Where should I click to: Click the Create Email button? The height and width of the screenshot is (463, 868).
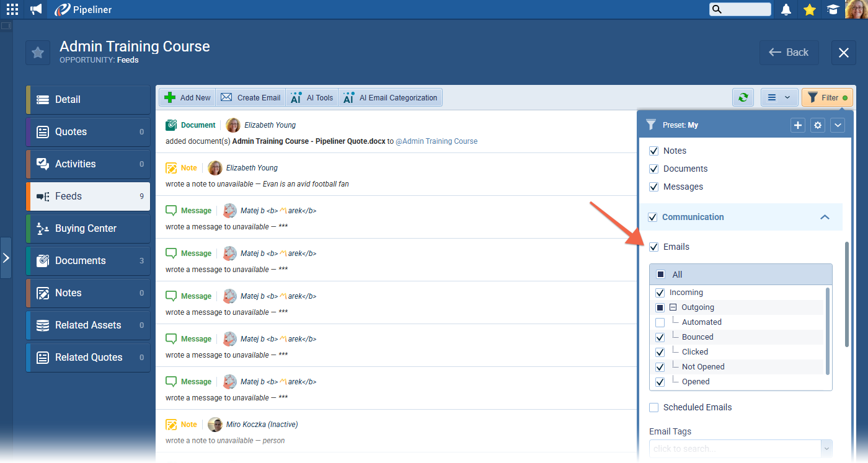250,97
